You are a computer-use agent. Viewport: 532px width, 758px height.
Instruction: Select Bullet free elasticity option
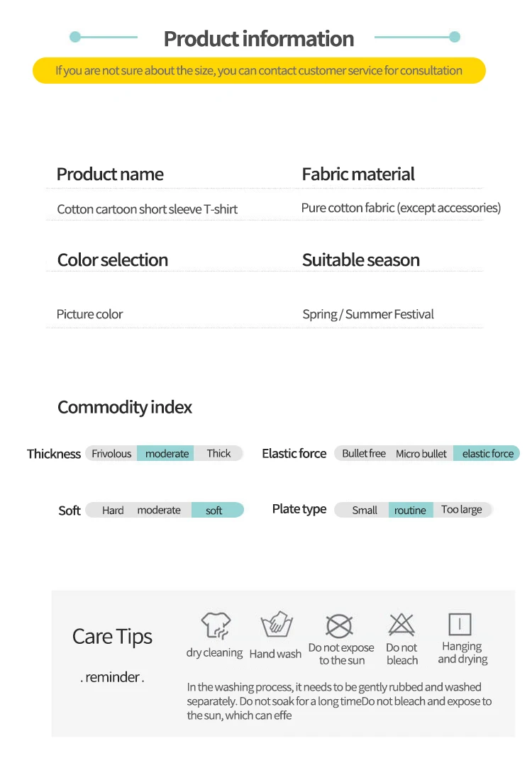click(x=363, y=454)
